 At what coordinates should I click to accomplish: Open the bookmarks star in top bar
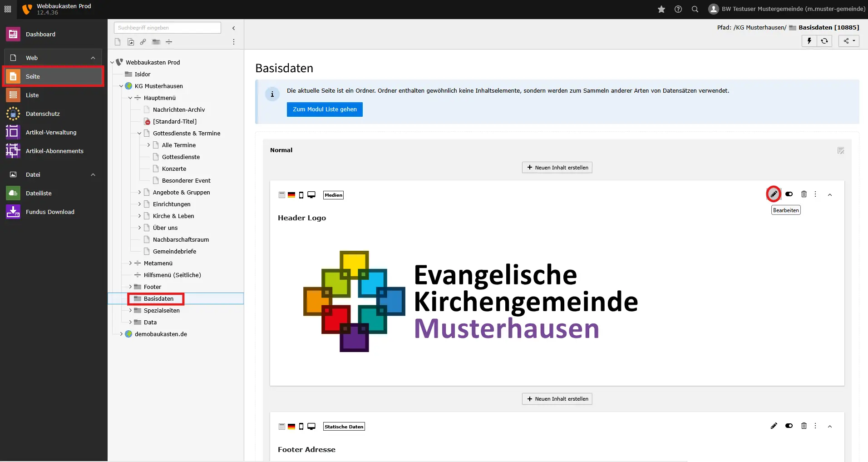tap(661, 9)
